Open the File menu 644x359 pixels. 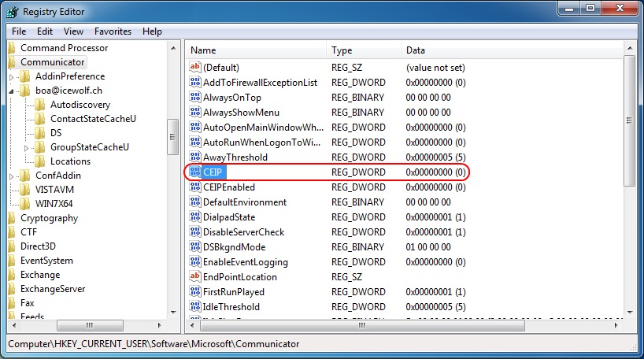click(19, 31)
